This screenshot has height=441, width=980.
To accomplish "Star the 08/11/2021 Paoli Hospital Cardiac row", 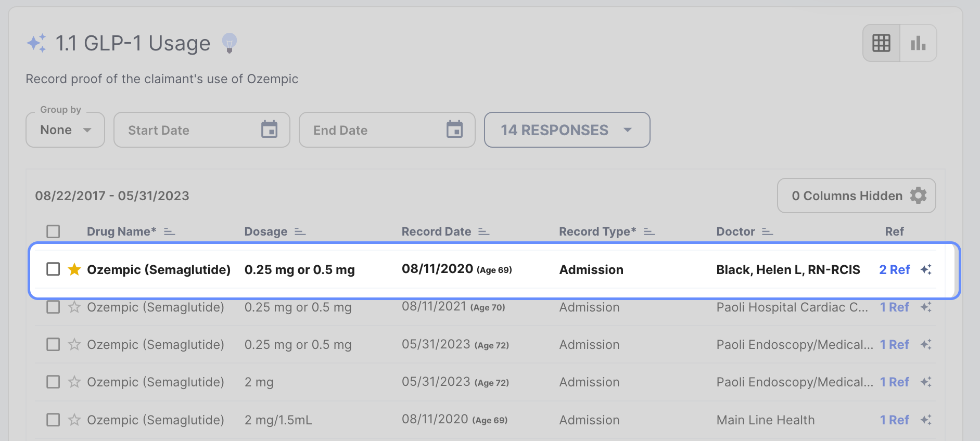I will [x=74, y=307].
